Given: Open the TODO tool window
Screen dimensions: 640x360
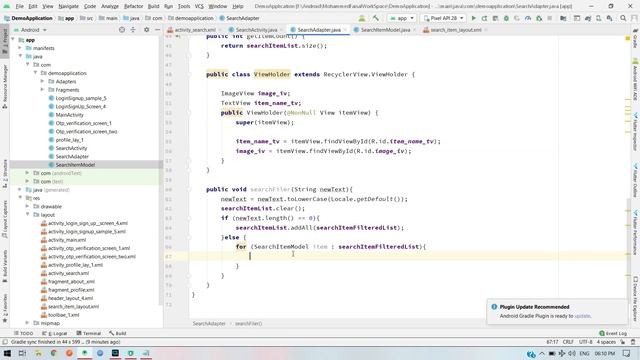Looking at the screenshot, I should 23,333.
